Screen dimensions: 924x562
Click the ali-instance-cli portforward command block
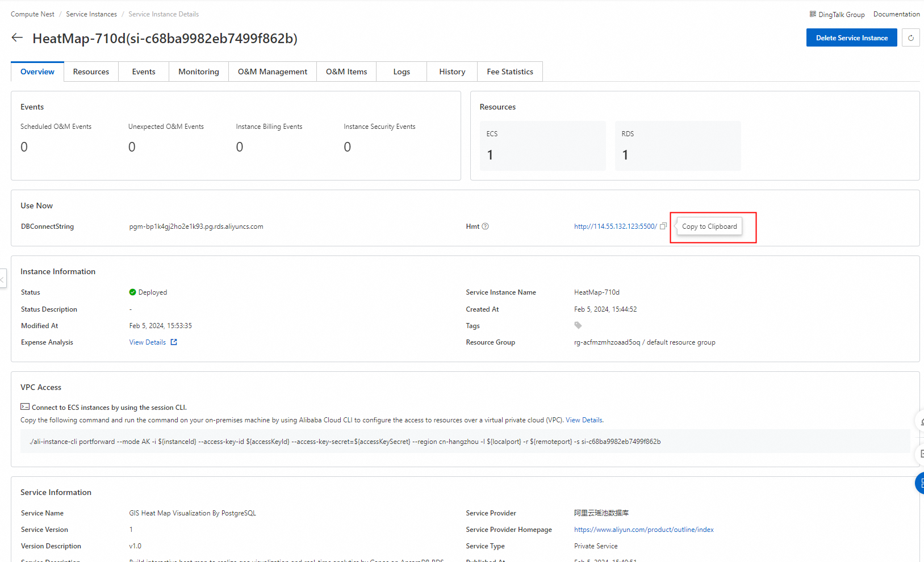point(465,442)
